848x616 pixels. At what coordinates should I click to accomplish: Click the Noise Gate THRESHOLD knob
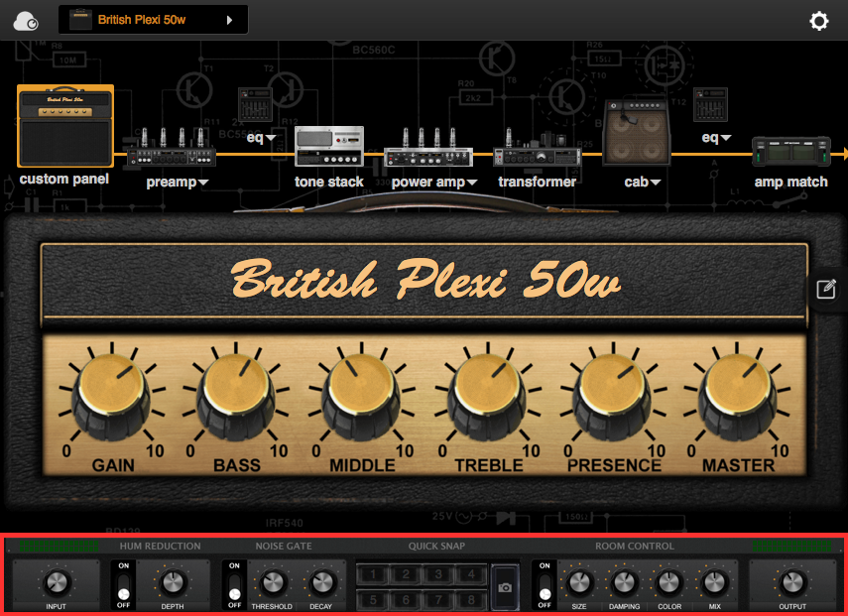273,582
